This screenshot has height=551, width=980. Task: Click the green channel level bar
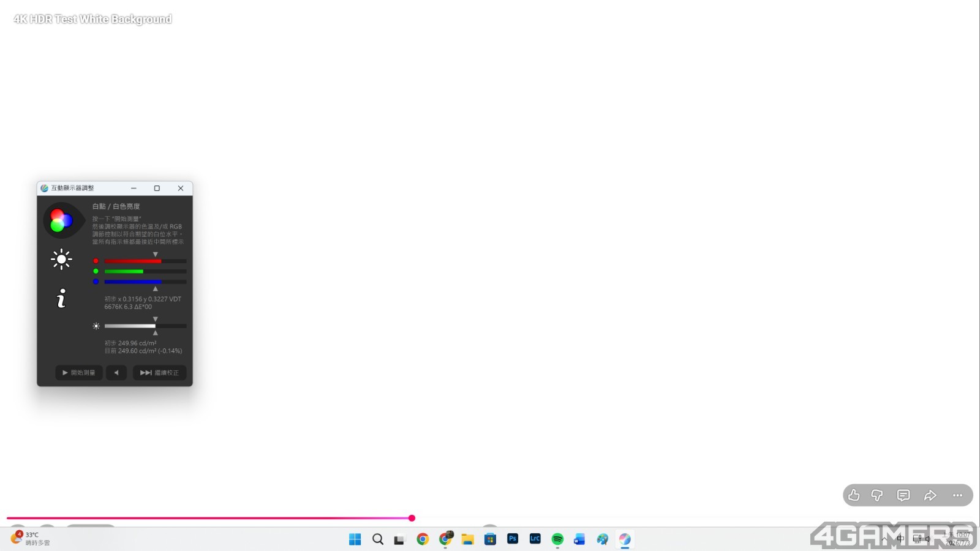pos(145,271)
